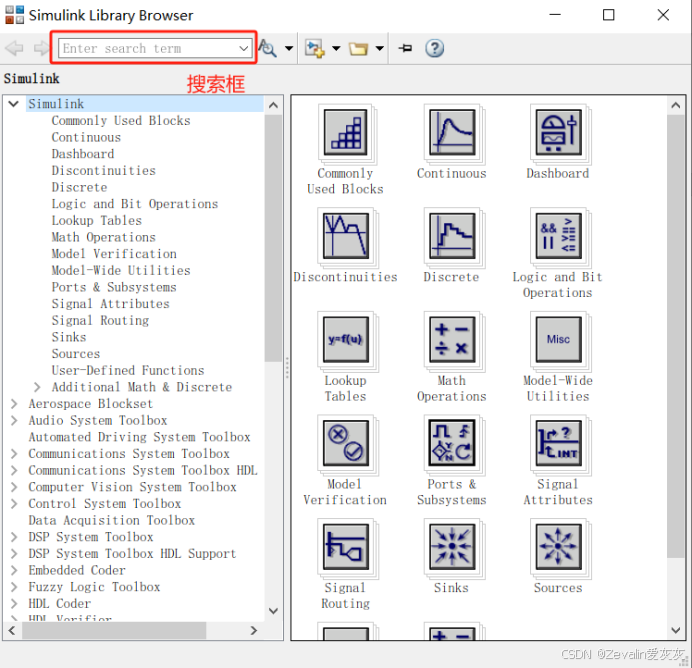Click the open folder icon in toolbar

coord(358,48)
